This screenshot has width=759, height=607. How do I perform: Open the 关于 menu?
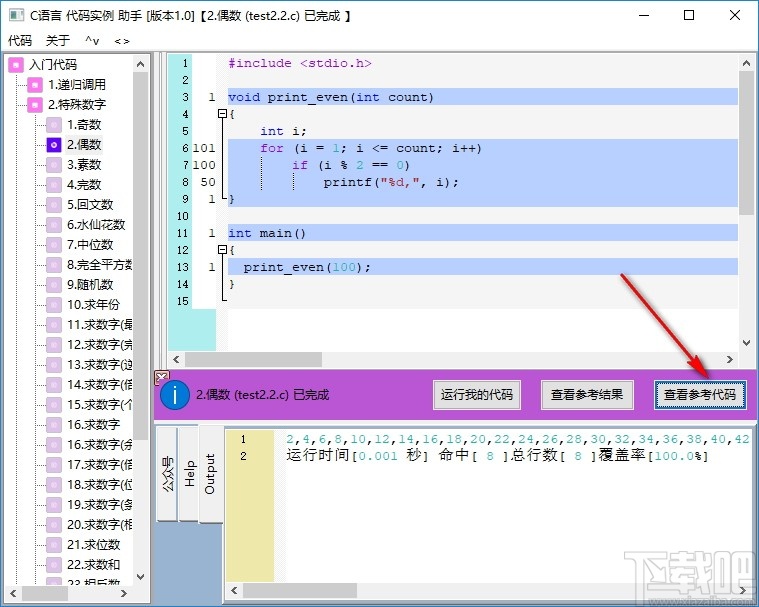point(58,41)
